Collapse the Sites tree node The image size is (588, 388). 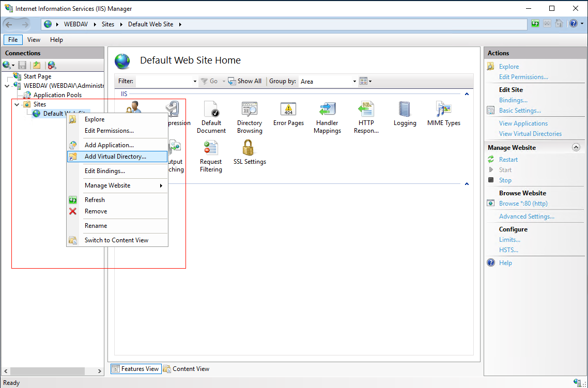(x=17, y=104)
